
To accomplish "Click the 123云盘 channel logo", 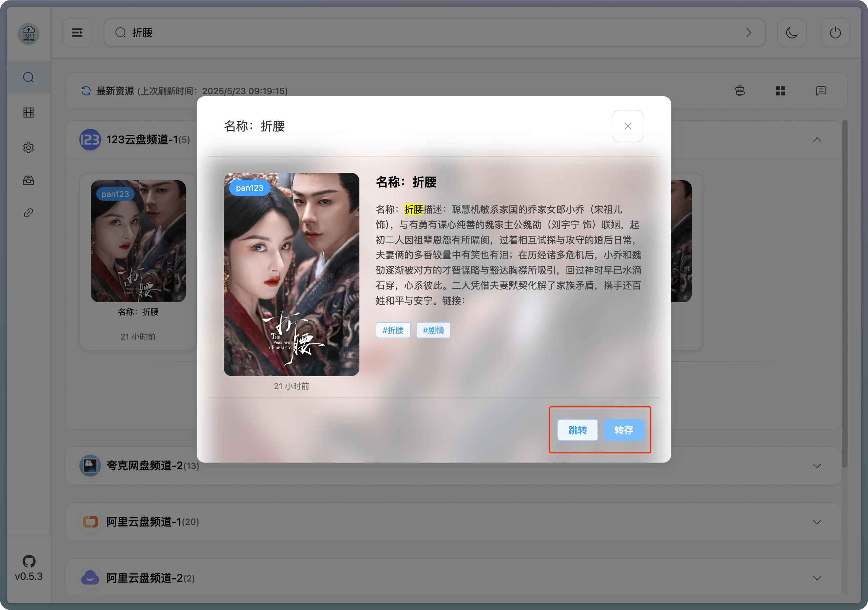I will pos(90,140).
